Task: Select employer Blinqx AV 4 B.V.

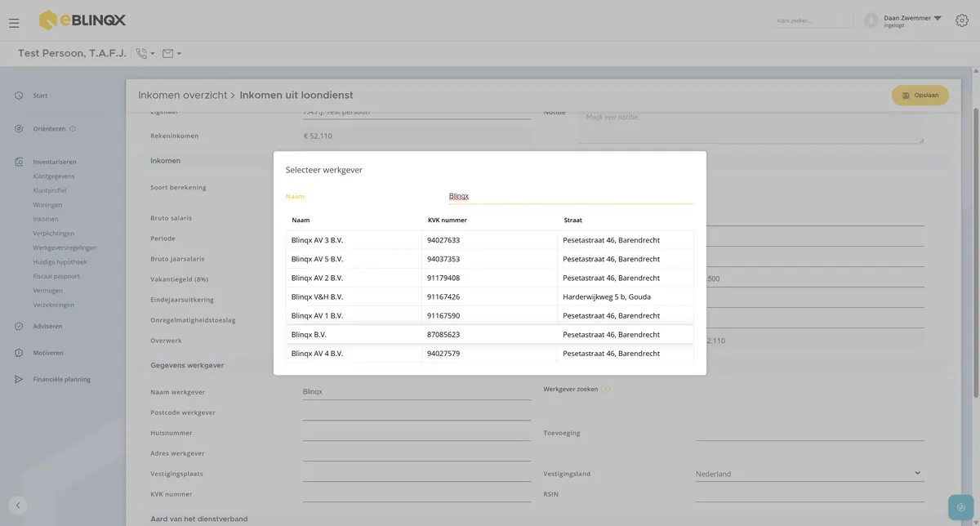Action: [x=490, y=354]
